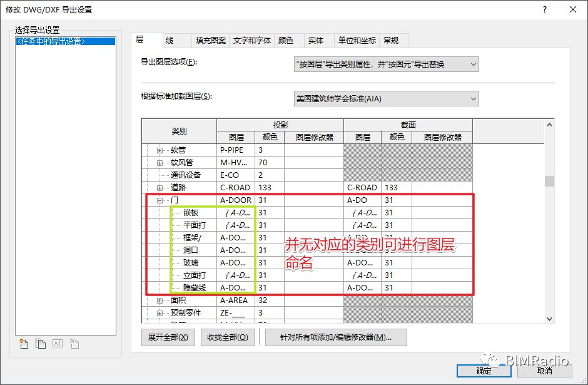Click the duplicate export setup icon

41,343
